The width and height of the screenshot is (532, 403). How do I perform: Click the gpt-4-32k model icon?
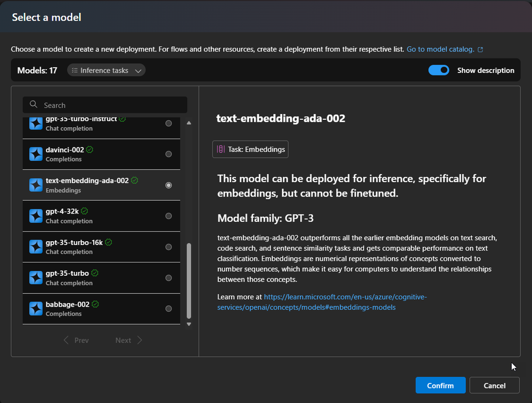tap(36, 216)
